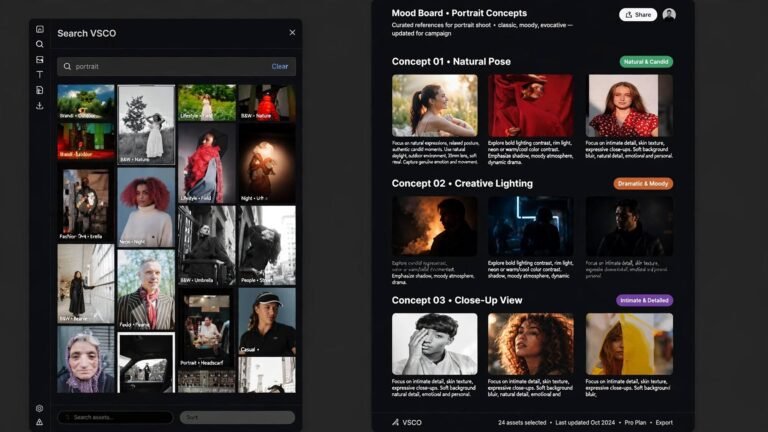Select the search tool in left sidebar

point(40,44)
